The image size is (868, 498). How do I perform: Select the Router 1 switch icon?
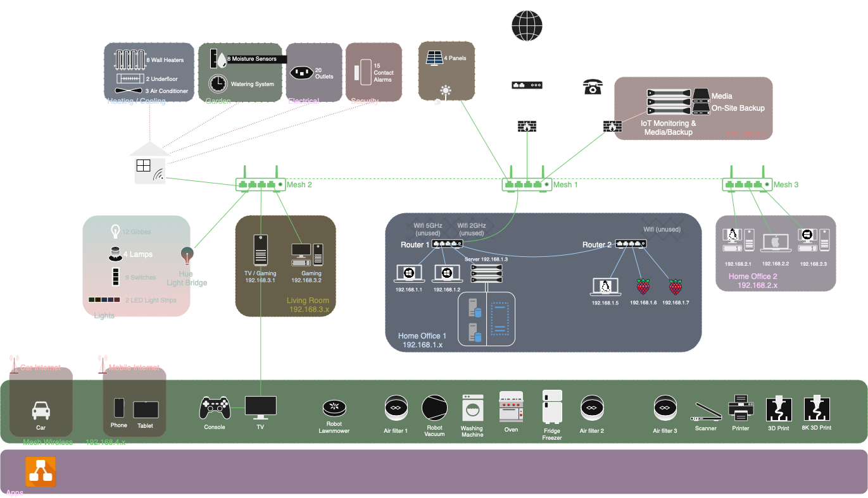coord(448,244)
